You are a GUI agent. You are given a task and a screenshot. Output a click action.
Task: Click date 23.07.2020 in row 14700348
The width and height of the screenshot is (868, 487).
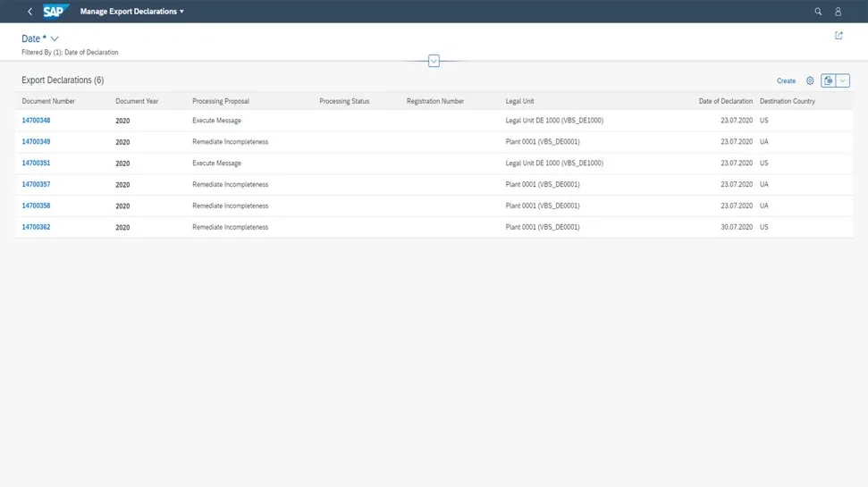click(x=737, y=120)
